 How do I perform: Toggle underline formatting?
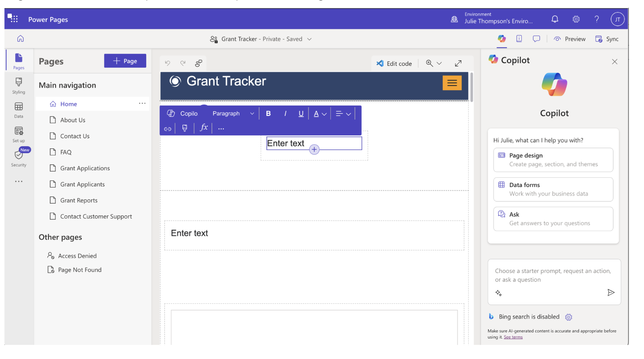pyautogui.click(x=301, y=113)
